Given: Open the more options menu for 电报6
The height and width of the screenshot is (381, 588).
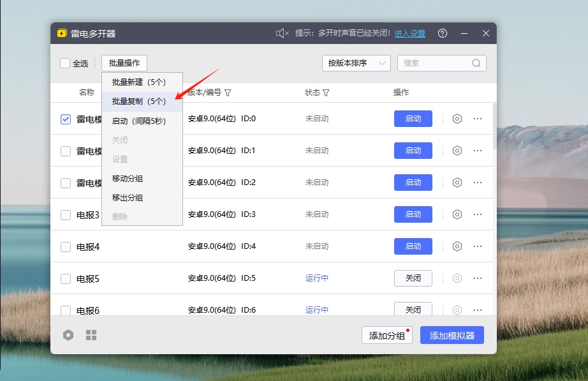Looking at the screenshot, I should click(x=478, y=310).
